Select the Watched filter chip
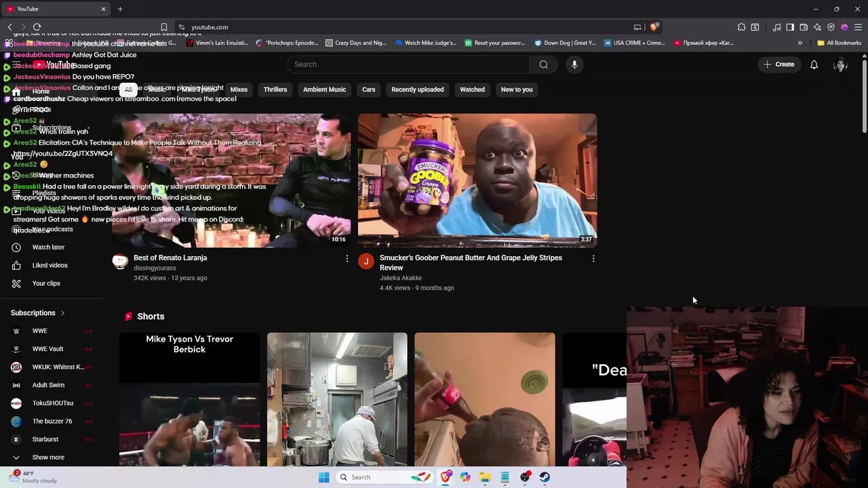 coord(472,89)
